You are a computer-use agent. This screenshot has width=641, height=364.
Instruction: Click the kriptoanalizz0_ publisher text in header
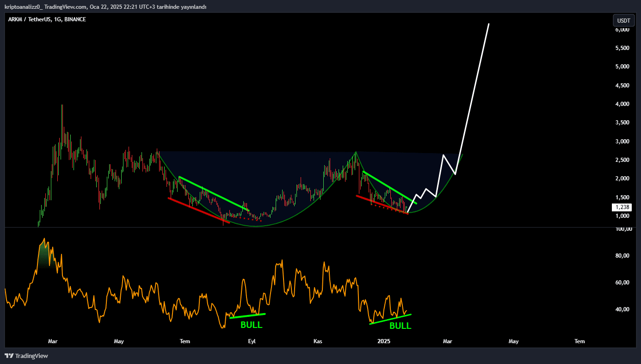point(24,7)
